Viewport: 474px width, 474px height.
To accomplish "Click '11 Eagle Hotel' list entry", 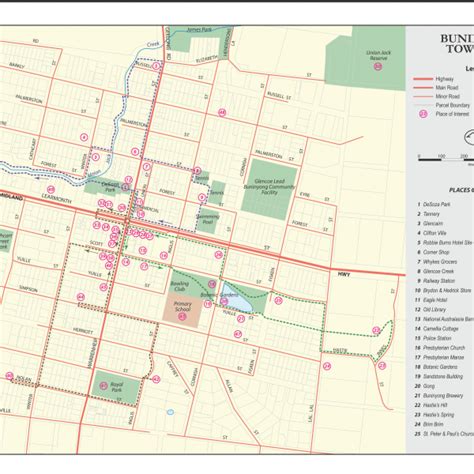I will click(431, 300).
